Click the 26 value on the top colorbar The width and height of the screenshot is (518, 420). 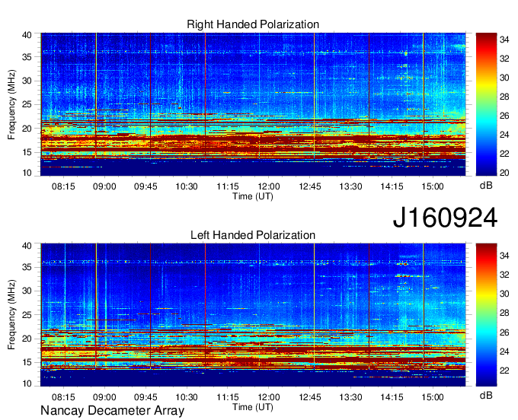click(504, 116)
